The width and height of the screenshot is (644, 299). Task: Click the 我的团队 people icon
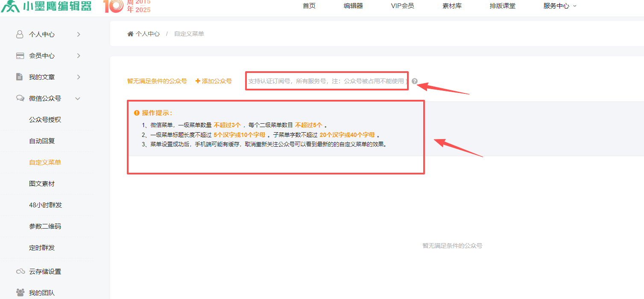(20, 293)
